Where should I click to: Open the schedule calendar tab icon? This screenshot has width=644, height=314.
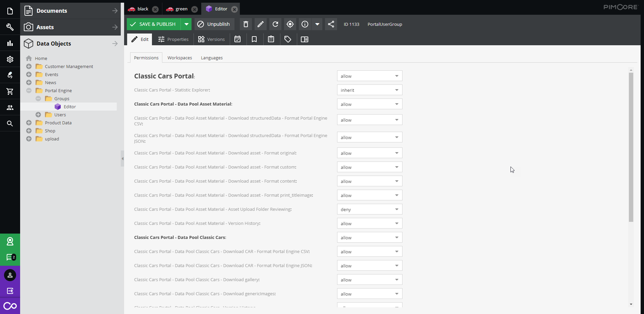pyautogui.click(x=237, y=39)
